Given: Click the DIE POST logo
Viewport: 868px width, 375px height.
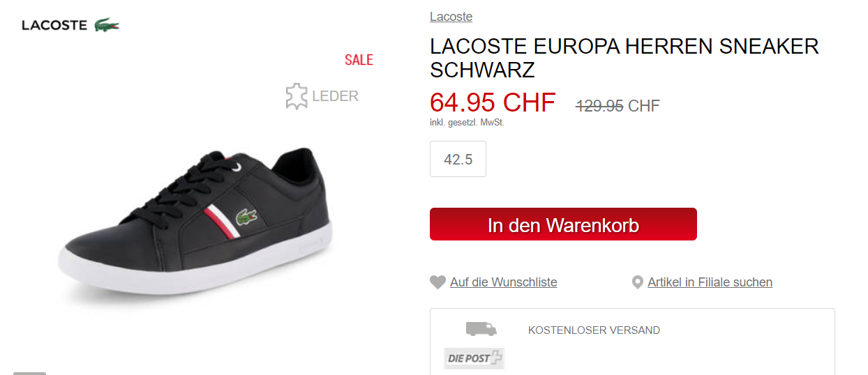Looking at the screenshot, I should point(474,358).
